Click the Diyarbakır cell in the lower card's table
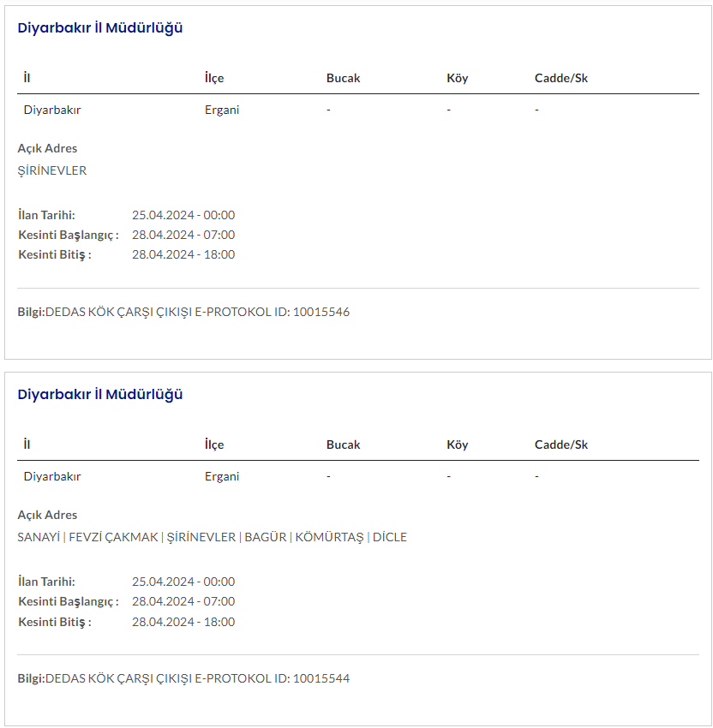The image size is (713, 728). [52, 476]
